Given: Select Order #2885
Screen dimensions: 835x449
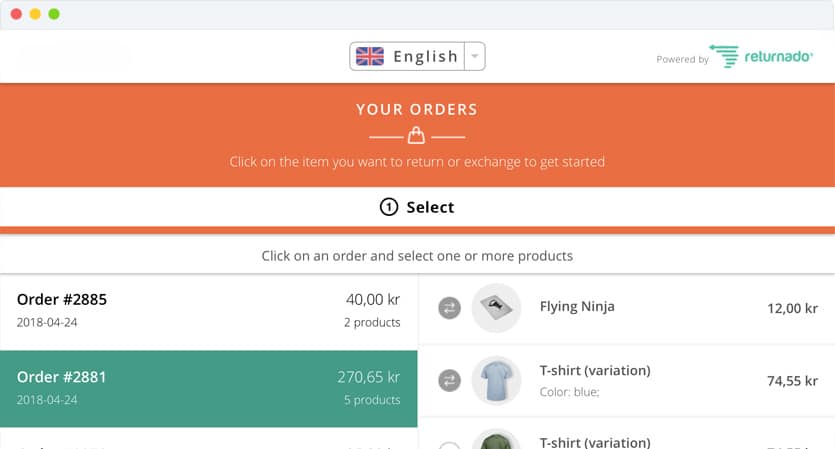Looking at the screenshot, I should [209, 312].
